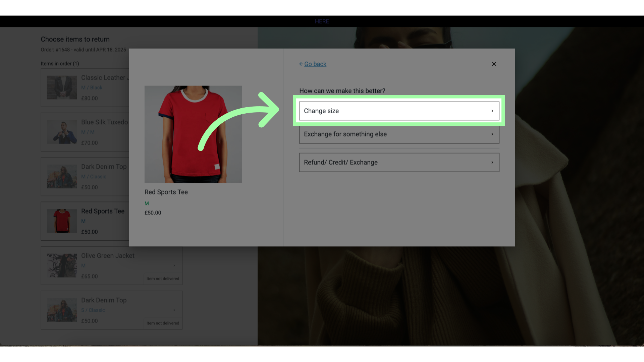The width and height of the screenshot is (644, 362).
Task: Click Blue Silk Tuxedo title text
Action: (x=105, y=122)
